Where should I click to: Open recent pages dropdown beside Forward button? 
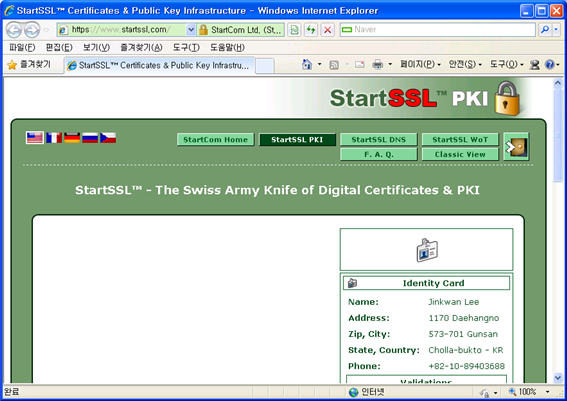coord(46,30)
